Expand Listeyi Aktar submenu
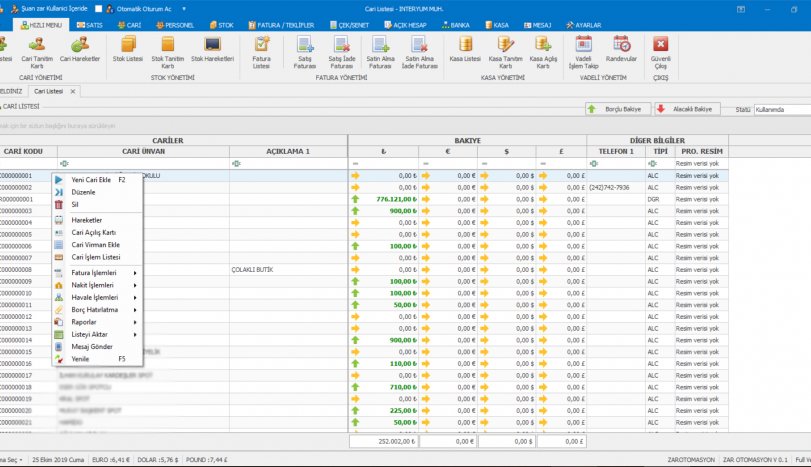Viewport: 811px width, 467px height. (97, 335)
